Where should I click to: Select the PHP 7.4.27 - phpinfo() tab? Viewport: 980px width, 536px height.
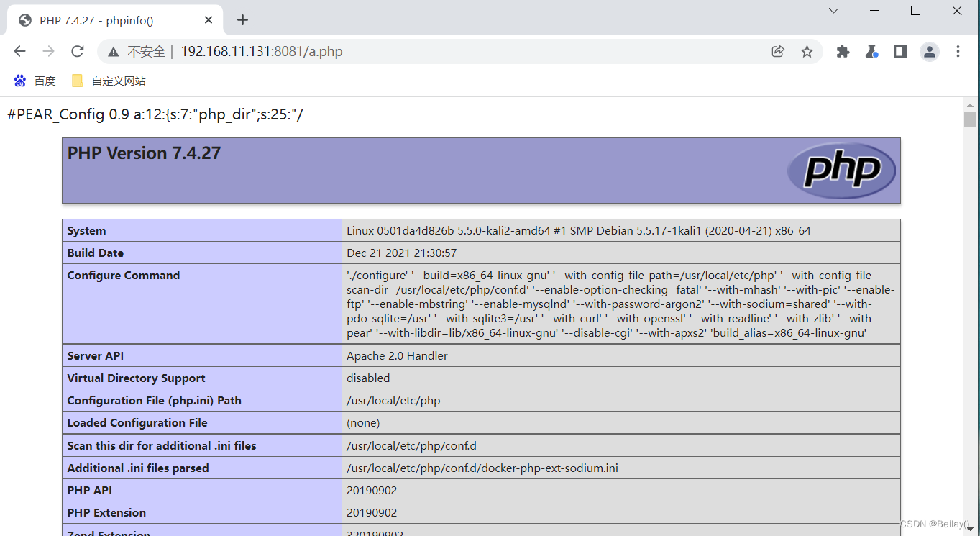115,20
